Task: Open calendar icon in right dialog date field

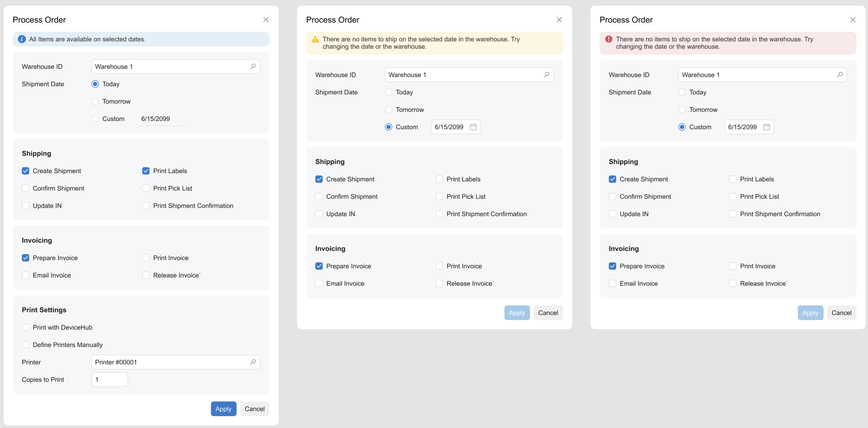Action: pos(767,127)
